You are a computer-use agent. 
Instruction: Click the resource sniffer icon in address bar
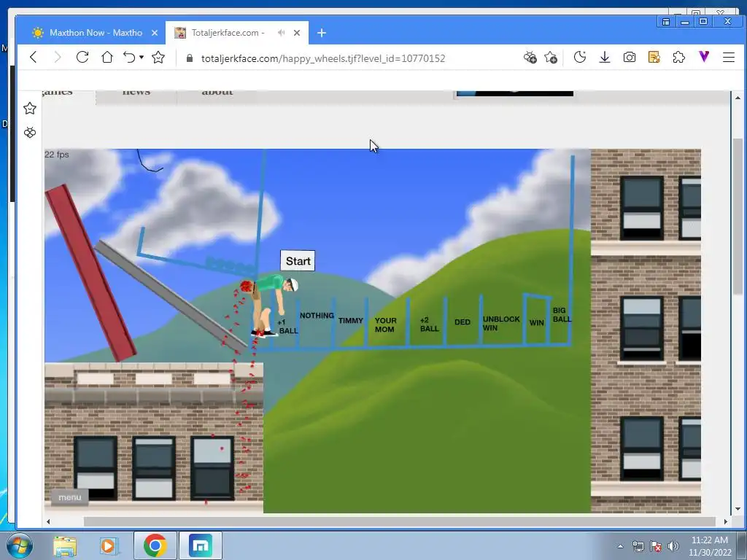[530, 58]
